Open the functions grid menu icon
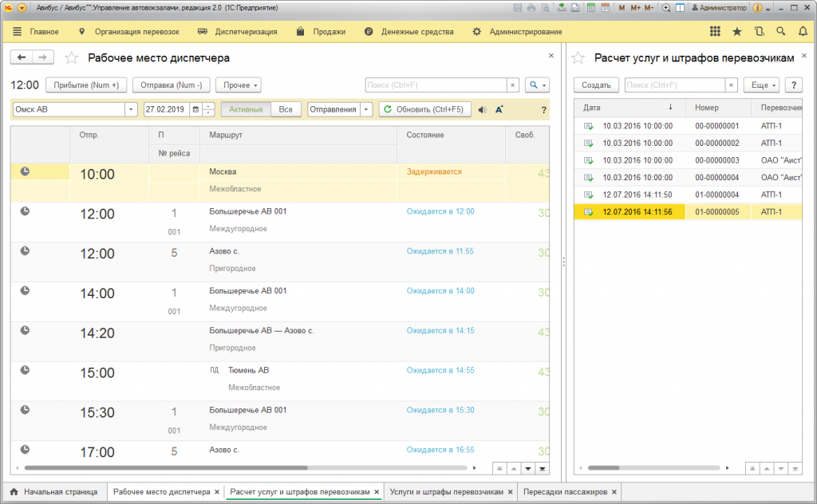This screenshot has width=817, height=504. [x=715, y=32]
